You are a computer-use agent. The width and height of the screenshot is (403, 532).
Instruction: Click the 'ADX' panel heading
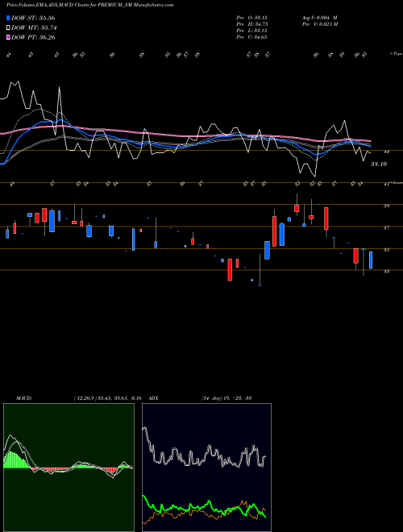(x=153, y=398)
